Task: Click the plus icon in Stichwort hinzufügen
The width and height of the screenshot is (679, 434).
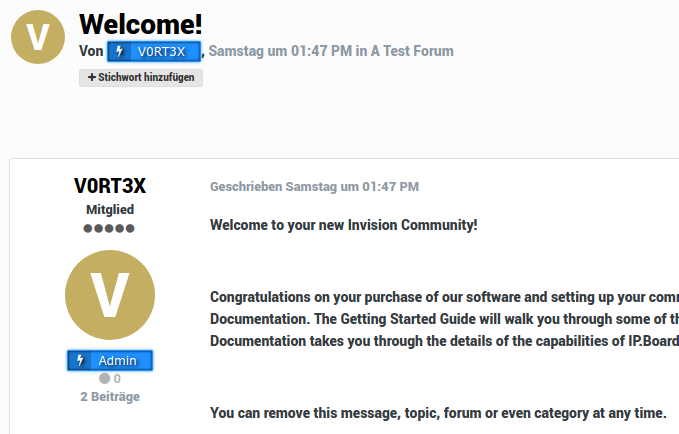Action: coord(92,77)
